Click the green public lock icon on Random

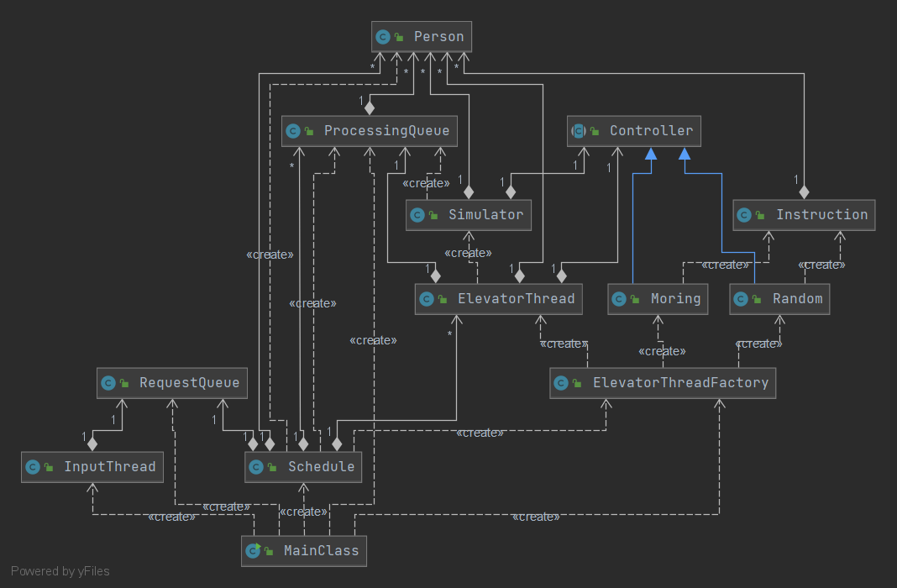pyautogui.click(x=757, y=299)
